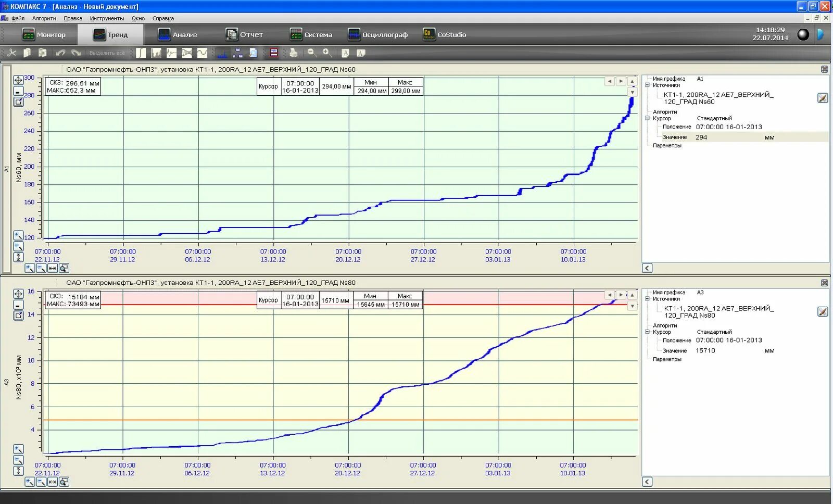
Task: Open the Система tab
Action: [x=311, y=34]
